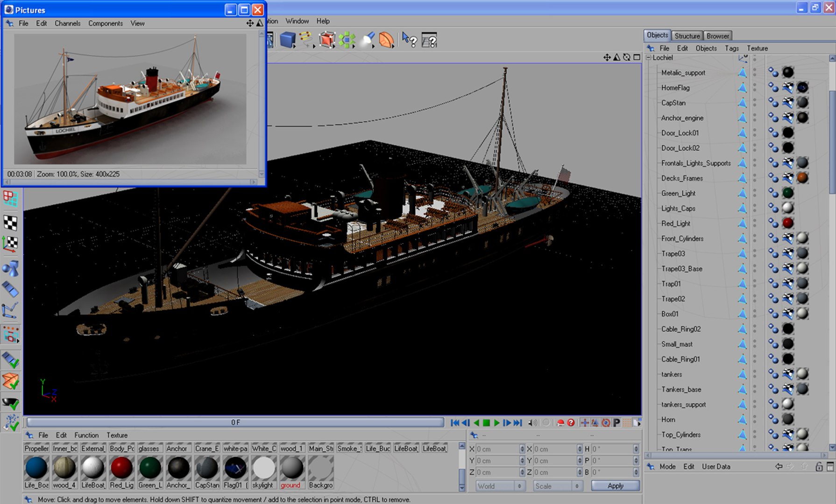
Task: Toggle visibility dots for Decks_Frames object
Action: point(755,178)
